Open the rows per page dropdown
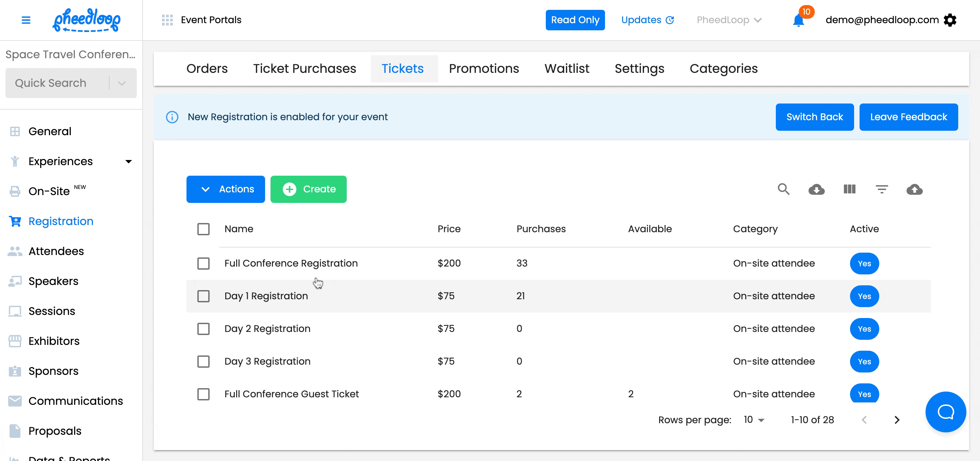The image size is (980, 461). 754,420
